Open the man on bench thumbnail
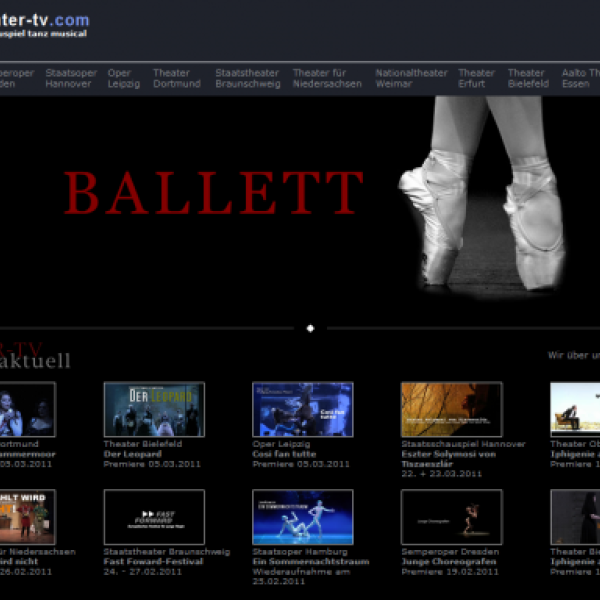The height and width of the screenshot is (600, 600). click(x=575, y=409)
